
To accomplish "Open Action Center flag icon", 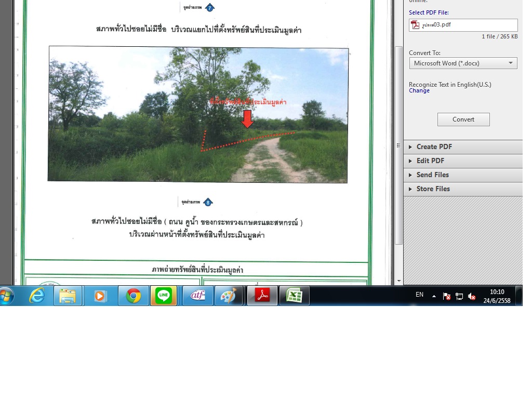I will pyautogui.click(x=447, y=296).
